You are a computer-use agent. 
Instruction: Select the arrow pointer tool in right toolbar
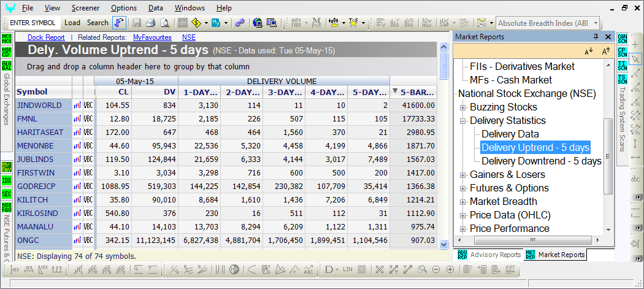pos(635,58)
